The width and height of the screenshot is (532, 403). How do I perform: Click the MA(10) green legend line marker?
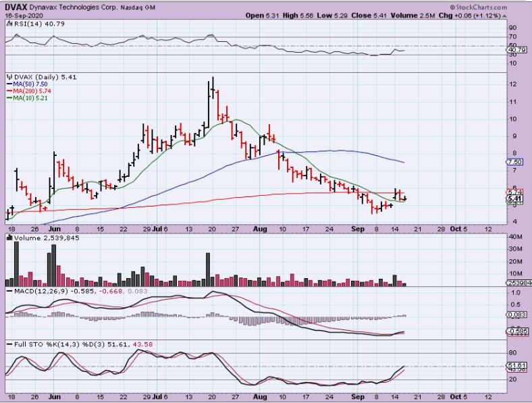click(10, 98)
